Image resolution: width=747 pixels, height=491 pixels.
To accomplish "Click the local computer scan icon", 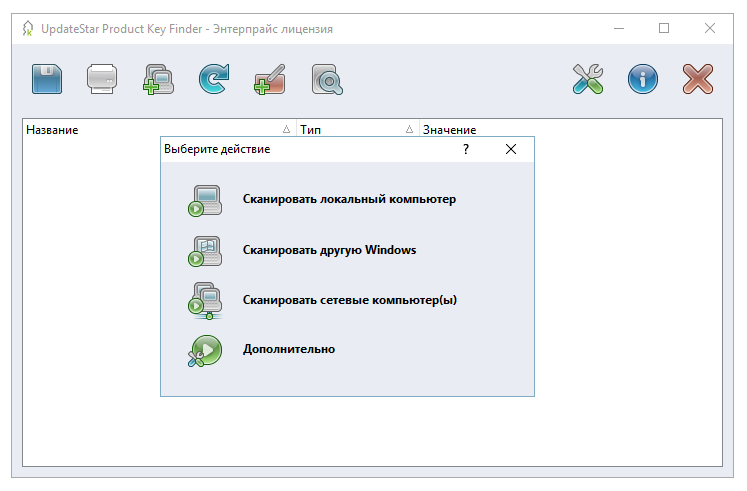I will click(x=205, y=200).
